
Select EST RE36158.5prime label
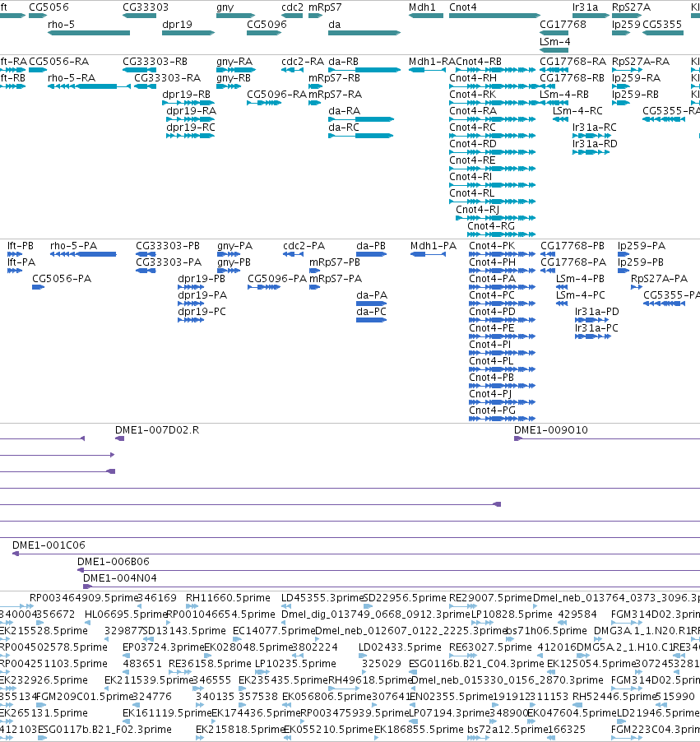tap(210, 664)
